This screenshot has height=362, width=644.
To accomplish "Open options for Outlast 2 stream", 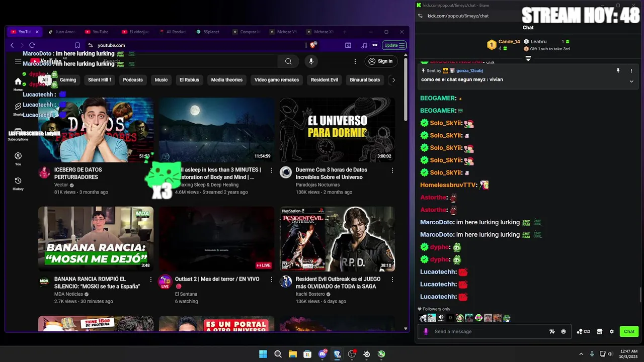I will (x=272, y=280).
